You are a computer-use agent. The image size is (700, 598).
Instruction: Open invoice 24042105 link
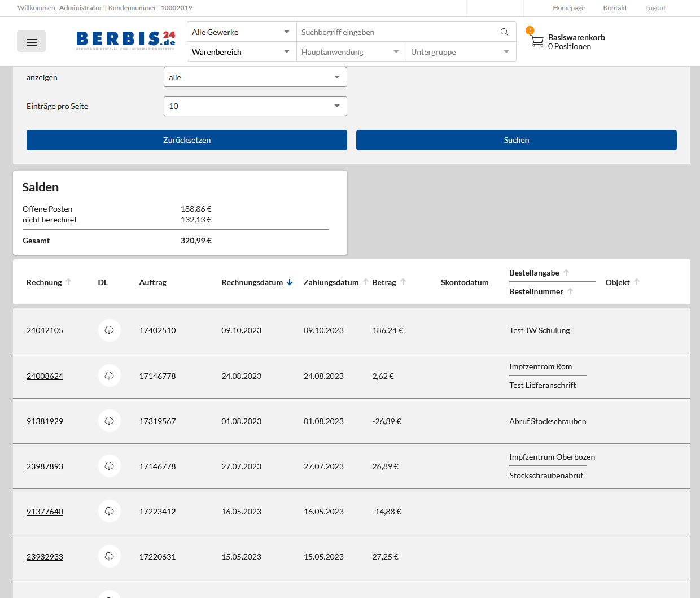[x=45, y=330]
